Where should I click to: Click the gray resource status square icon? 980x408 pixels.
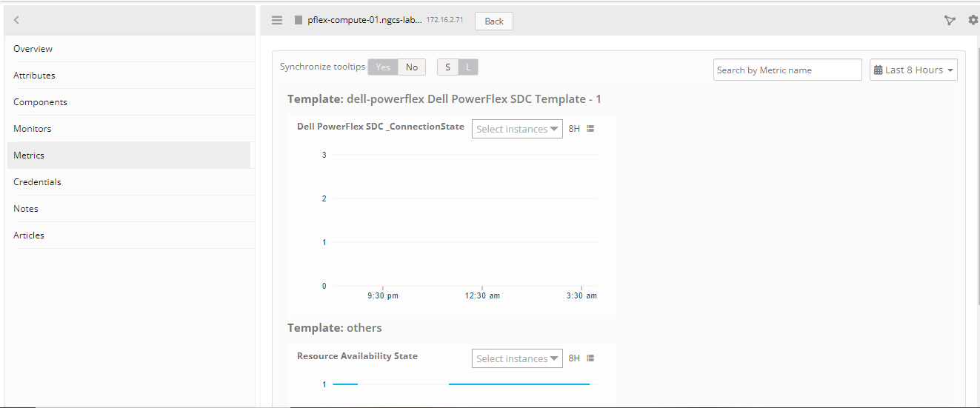point(299,21)
